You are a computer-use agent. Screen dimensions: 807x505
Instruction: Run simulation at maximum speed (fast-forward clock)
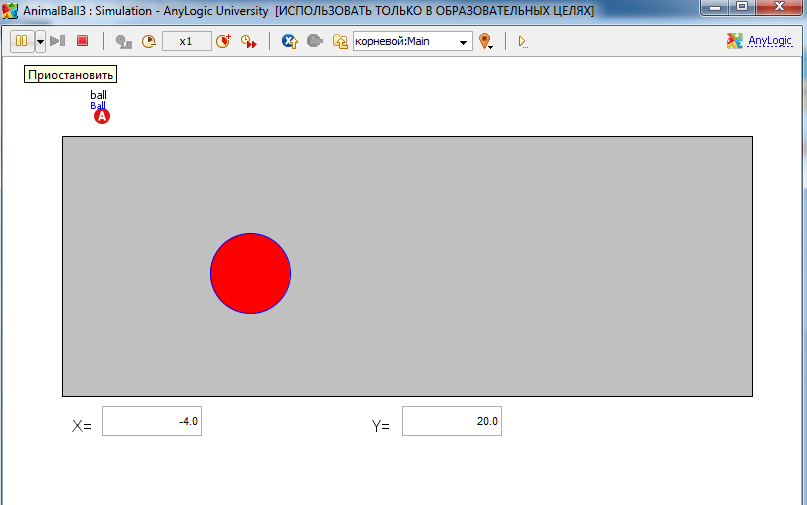coord(249,41)
